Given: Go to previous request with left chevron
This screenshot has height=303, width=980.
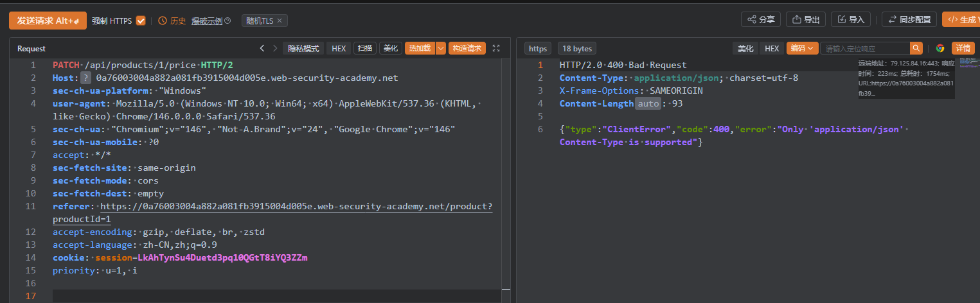Looking at the screenshot, I should (x=262, y=48).
